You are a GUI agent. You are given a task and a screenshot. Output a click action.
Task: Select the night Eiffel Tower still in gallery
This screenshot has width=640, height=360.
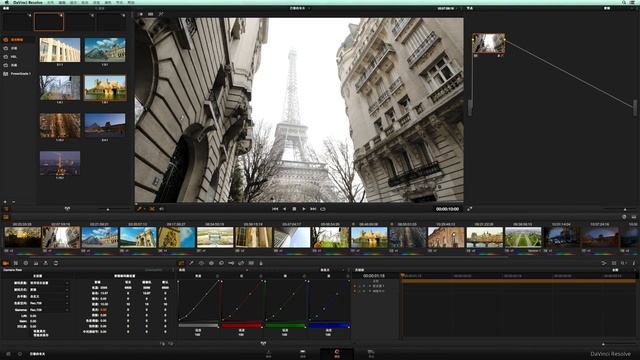(60, 163)
